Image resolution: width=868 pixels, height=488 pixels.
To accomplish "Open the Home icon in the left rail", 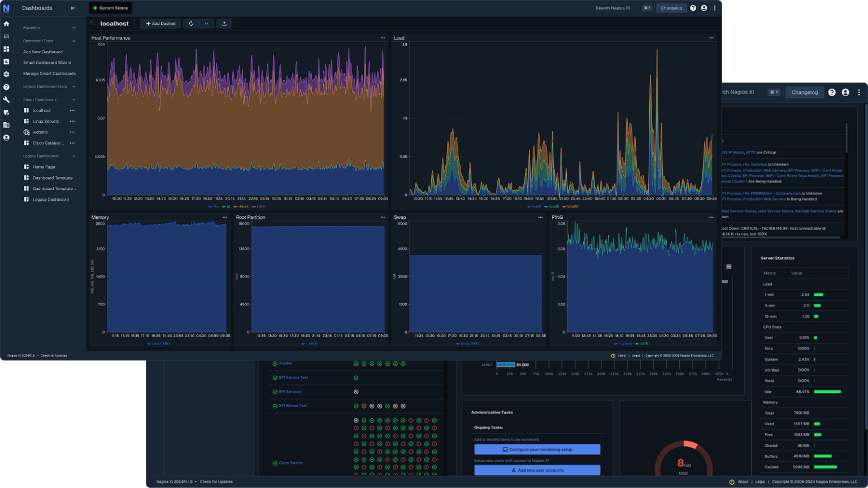I will [x=6, y=24].
